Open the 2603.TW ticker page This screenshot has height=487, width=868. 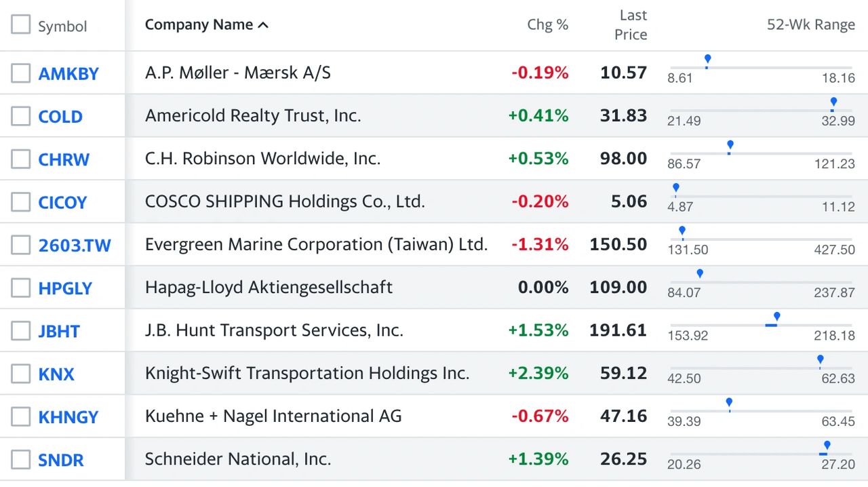75,246
